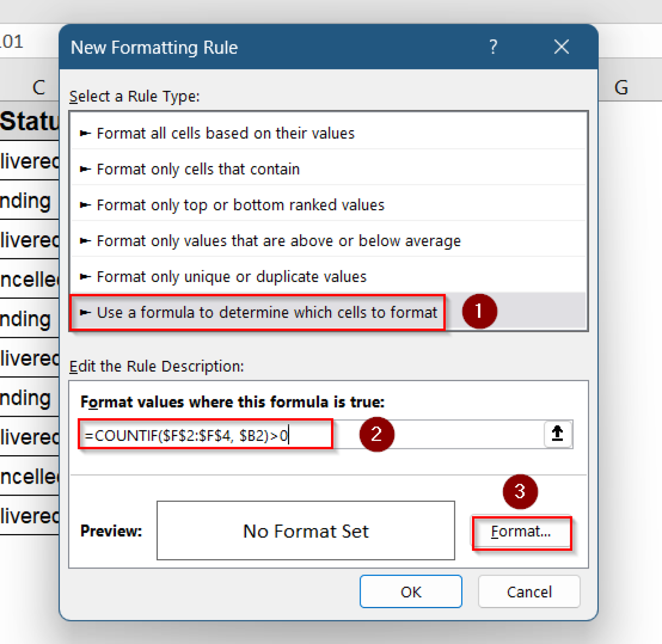
Task: Select "Format only top or bottom ranked values"
Action: click(240, 205)
